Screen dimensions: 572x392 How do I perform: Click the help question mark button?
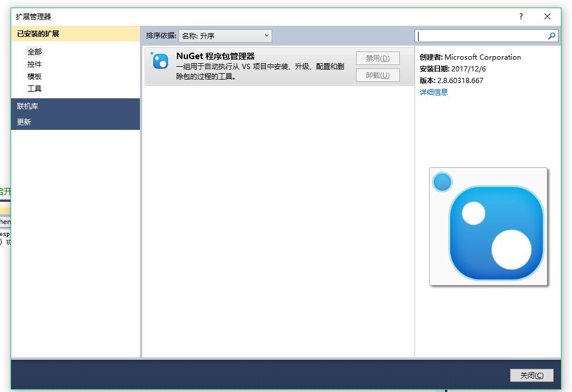point(521,16)
